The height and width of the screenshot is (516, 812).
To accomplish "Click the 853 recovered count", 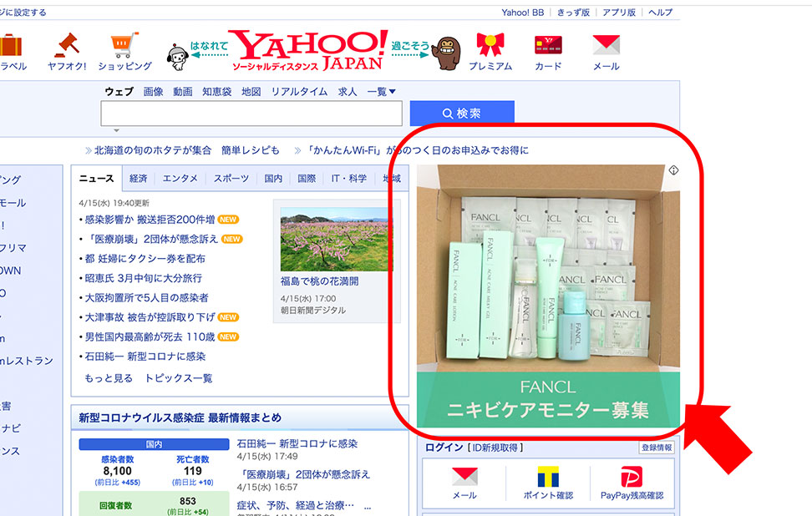I will [x=187, y=502].
